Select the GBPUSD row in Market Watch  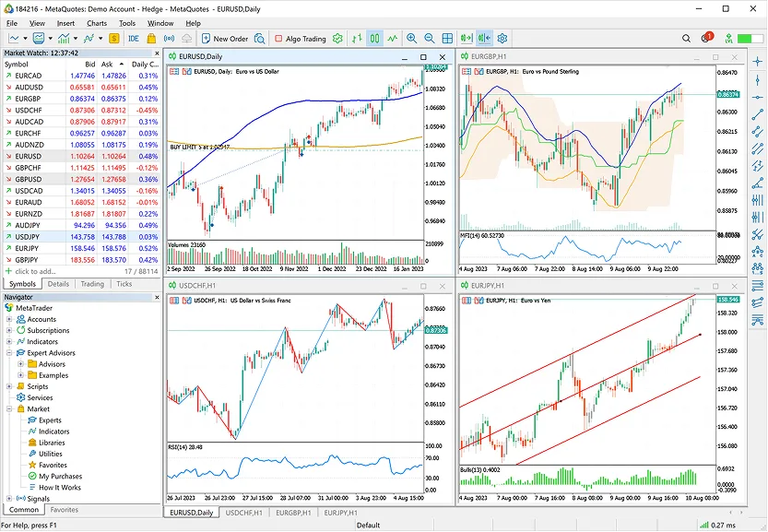81,179
